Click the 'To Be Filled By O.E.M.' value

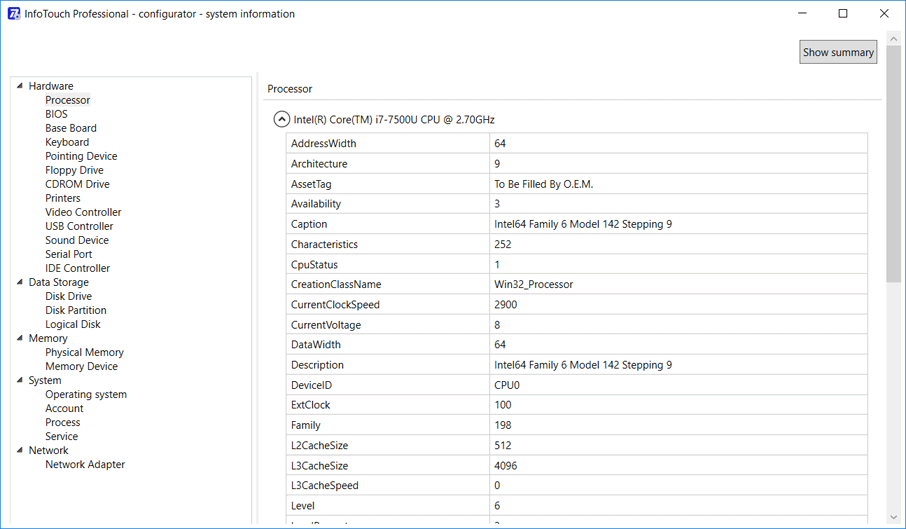(x=544, y=184)
